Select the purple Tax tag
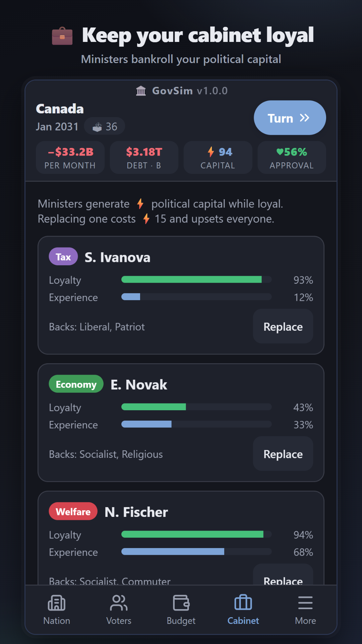 click(x=63, y=257)
